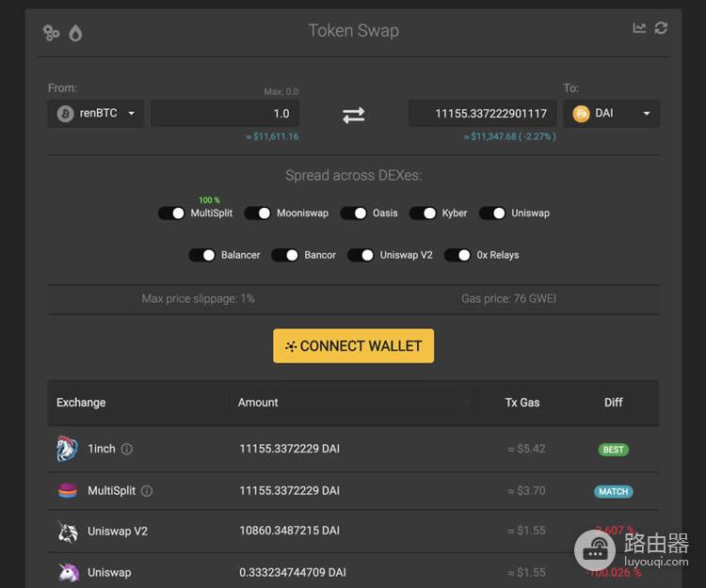Click the 1inch unicorn logo
Viewport: 706px width, 588px height.
pyautogui.click(x=67, y=449)
